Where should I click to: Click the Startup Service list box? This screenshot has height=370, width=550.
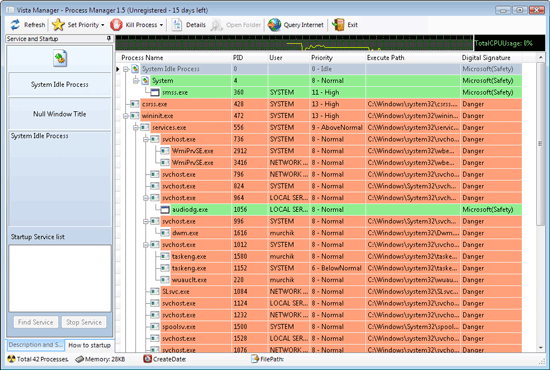[60, 278]
